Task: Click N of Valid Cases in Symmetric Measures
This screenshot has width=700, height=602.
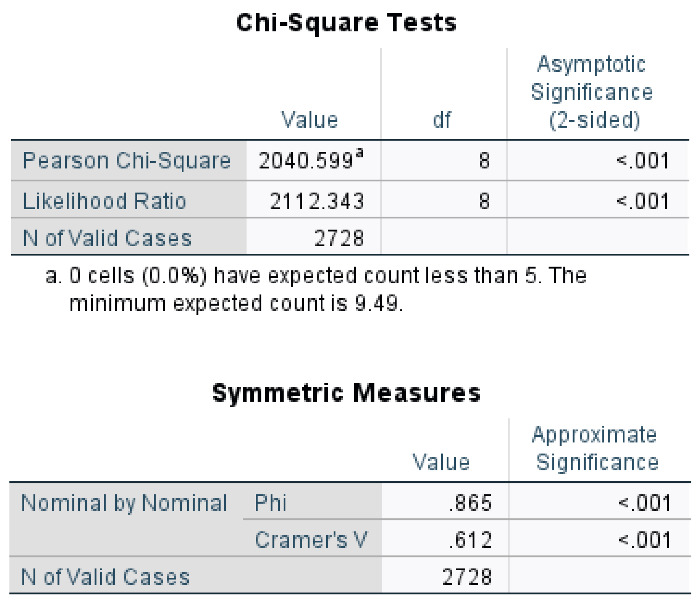Action: [x=106, y=577]
